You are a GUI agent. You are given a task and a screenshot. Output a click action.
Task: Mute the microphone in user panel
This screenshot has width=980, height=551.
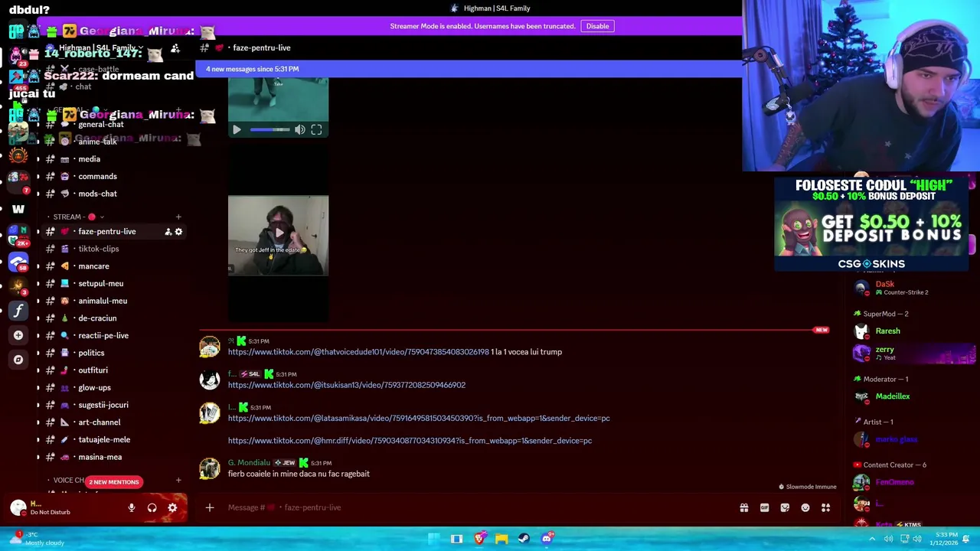pyautogui.click(x=131, y=507)
